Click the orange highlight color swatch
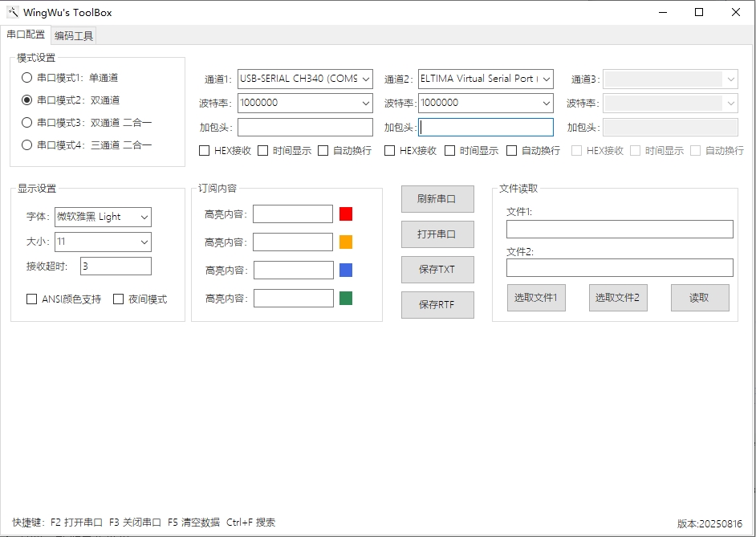756x537 pixels. (346, 242)
